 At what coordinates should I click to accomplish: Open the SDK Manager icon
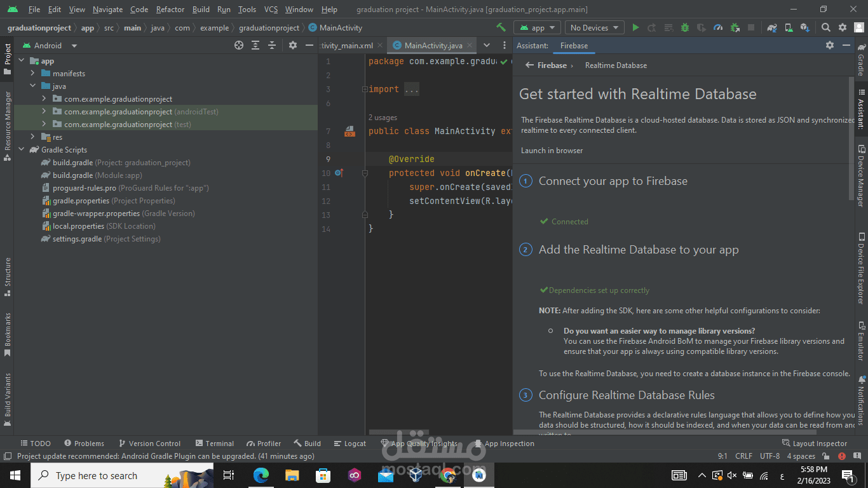(805, 28)
